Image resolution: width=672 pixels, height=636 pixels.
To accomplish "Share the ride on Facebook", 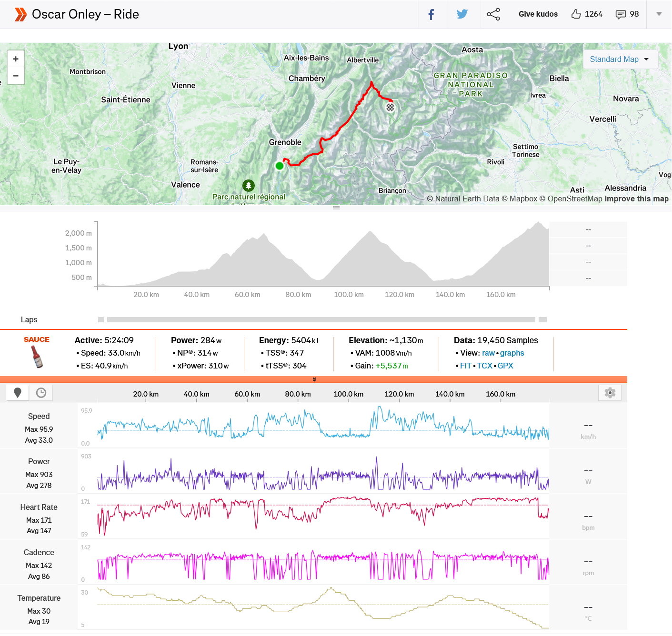I will pyautogui.click(x=431, y=14).
